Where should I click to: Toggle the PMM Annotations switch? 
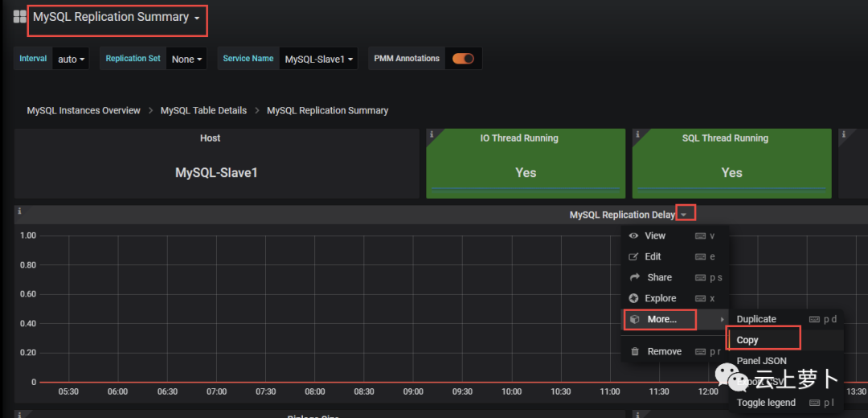coord(463,58)
